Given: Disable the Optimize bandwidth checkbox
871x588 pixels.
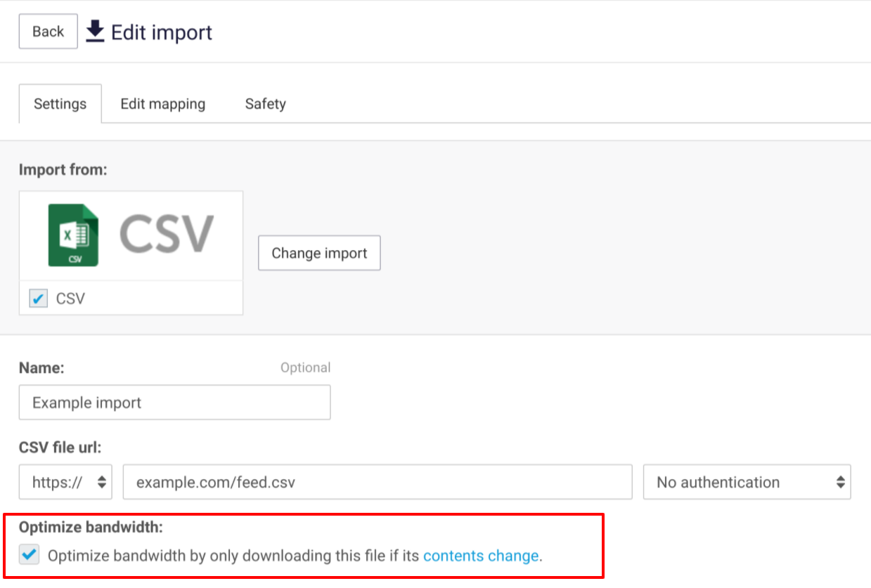Looking at the screenshot, I should pyautogui.click(x=30, y=556).
